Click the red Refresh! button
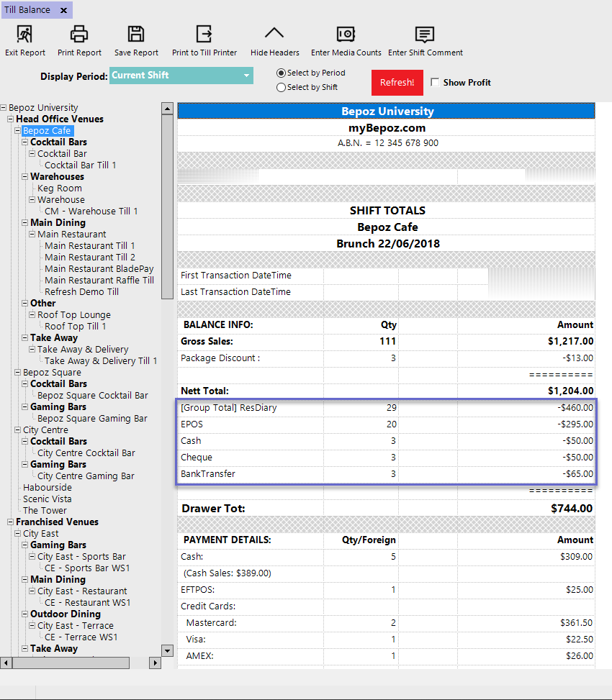 [x=397, y=83]
